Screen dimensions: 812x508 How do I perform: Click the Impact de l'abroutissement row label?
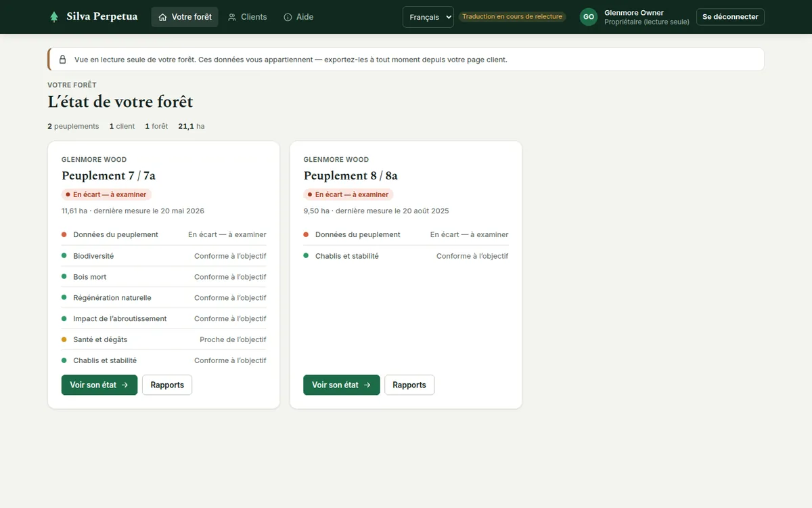click(120, 319)
